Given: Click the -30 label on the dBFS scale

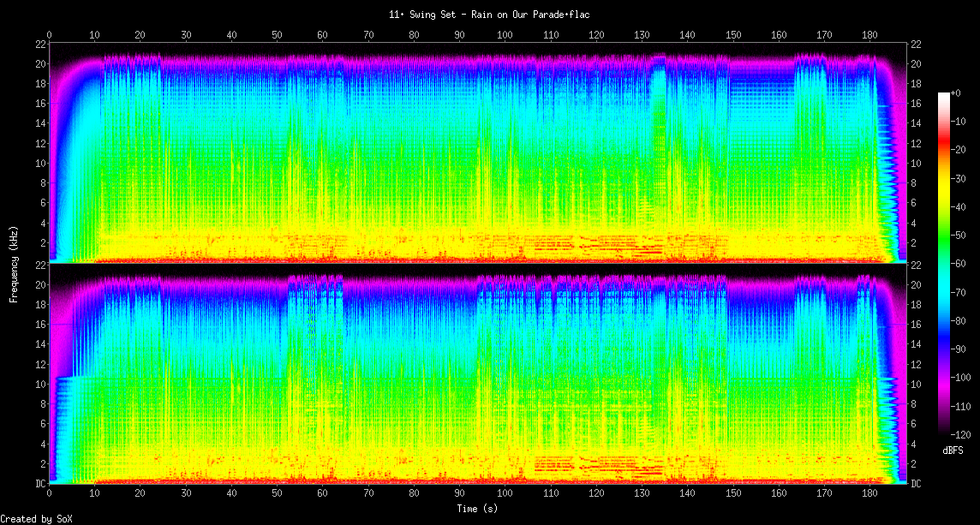Looking at the screenshot, I should [961, 178].
